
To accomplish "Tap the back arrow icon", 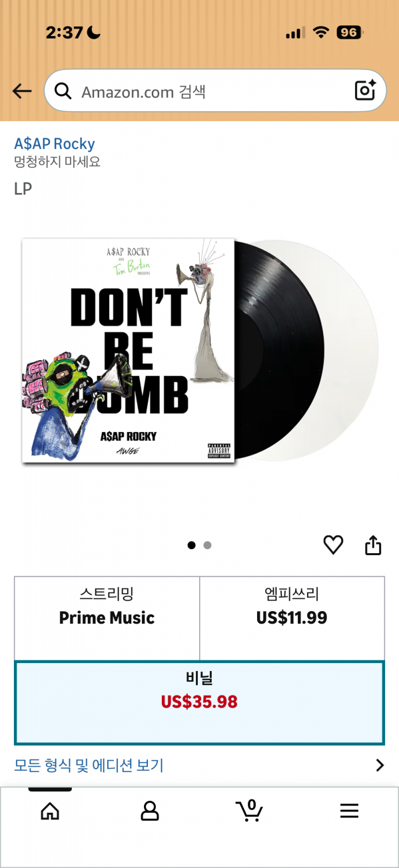I will (x=22, y=91).
